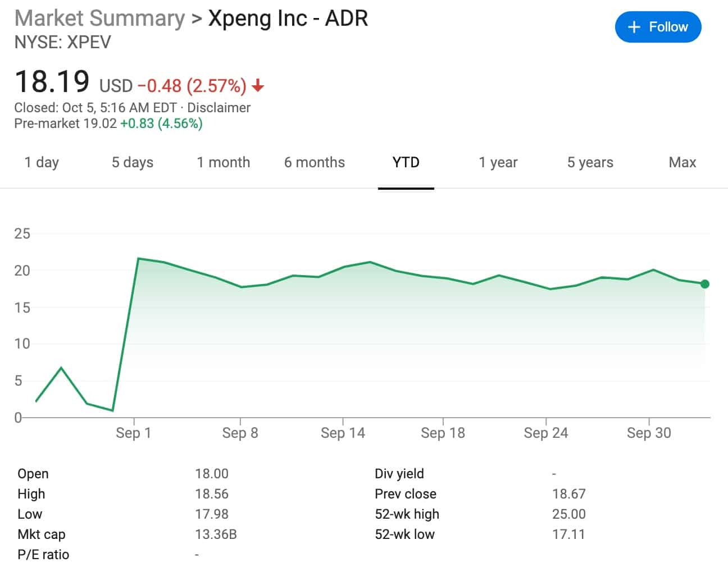This screenshot has height=567, width=728.
Task: Navigate back via Market Summary breadcrumb
Action: pyautogui.click(x=98, y=18)
